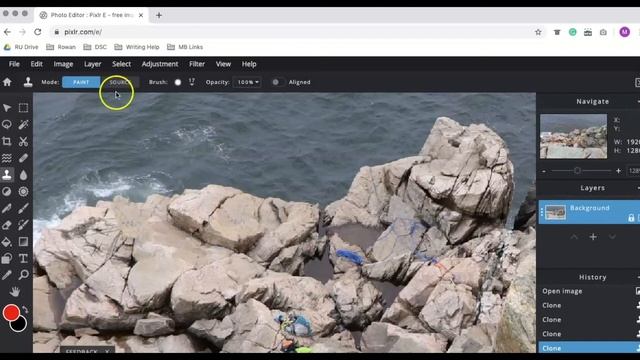Screen dimensions: 640x360
Task: Select the Zoom magnifier tool
Action: (23, 275)
